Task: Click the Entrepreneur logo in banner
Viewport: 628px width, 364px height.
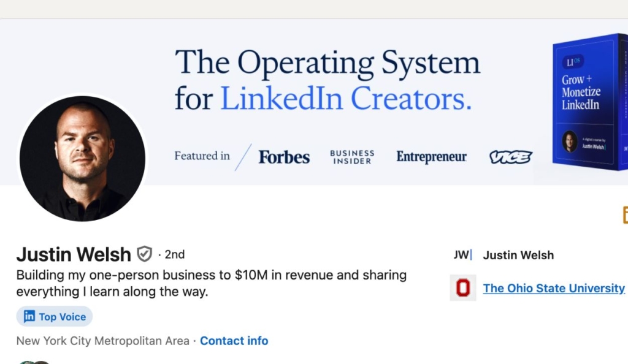Action: pos(431,157)
